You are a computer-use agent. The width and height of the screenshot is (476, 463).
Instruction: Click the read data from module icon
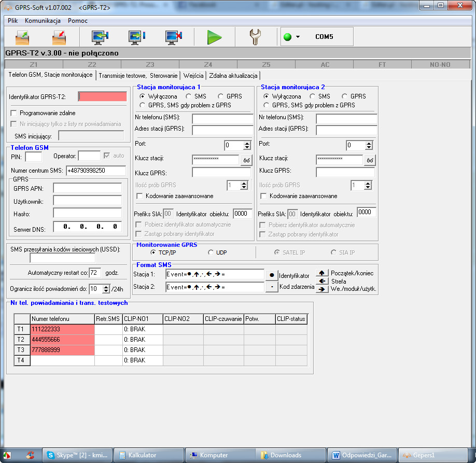(x=100, y=37)
